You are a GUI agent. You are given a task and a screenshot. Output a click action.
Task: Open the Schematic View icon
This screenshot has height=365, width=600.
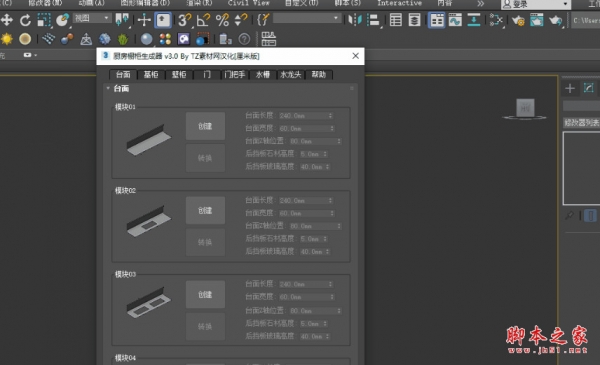click(496, 20)
